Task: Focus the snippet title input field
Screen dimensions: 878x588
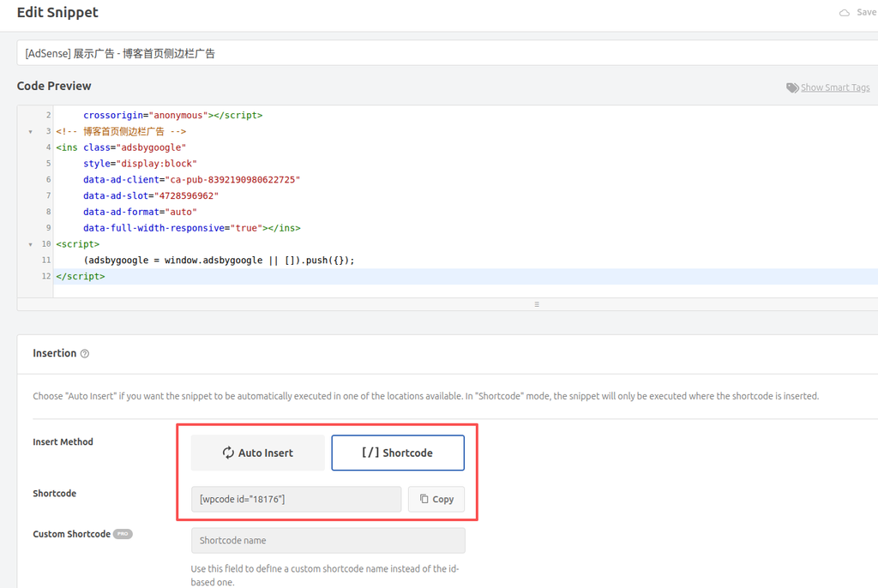Action: click(x=448, y=53)
